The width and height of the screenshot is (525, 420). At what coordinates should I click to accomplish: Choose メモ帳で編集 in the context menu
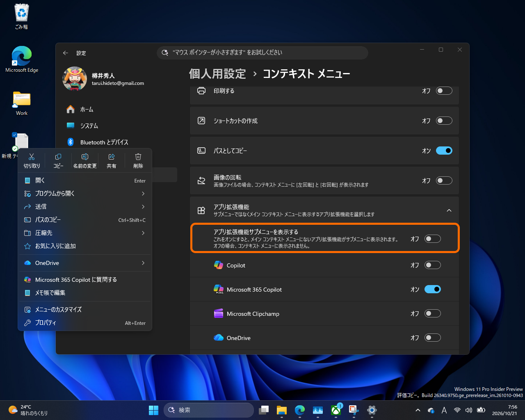85,293
